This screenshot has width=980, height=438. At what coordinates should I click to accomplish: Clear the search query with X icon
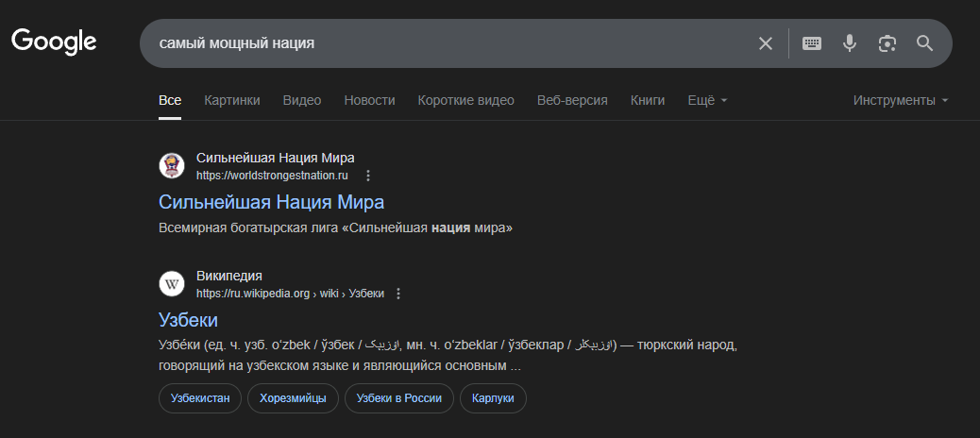765,43
